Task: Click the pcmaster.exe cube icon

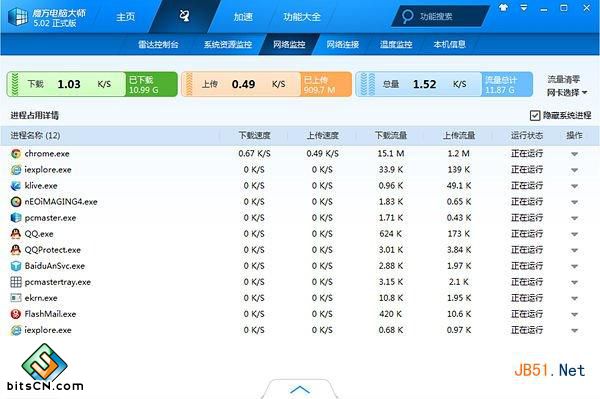Action: [16, 218]
